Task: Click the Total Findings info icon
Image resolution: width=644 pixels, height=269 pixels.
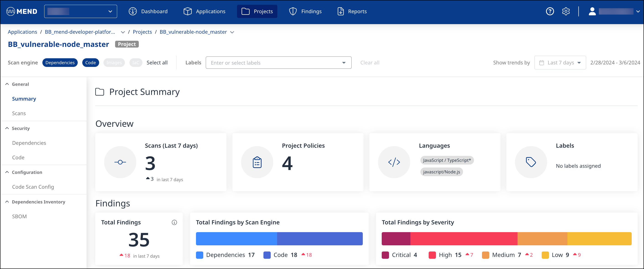Action: tap(174, 222)
